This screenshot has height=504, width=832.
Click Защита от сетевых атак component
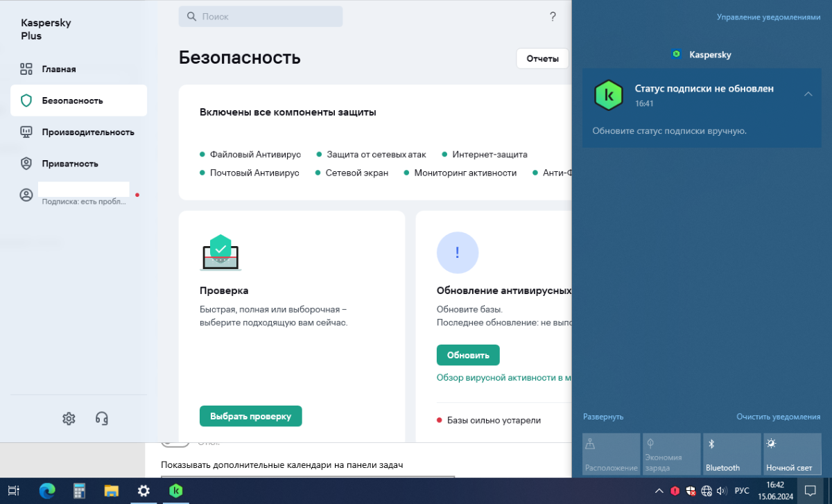click(x=376, y=155)
